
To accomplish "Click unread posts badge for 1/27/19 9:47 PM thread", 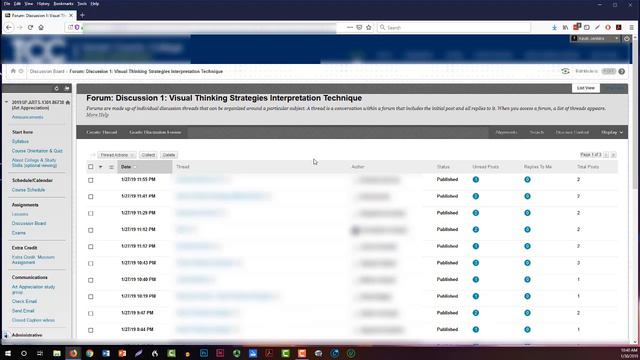I will (x=476, y=313).
